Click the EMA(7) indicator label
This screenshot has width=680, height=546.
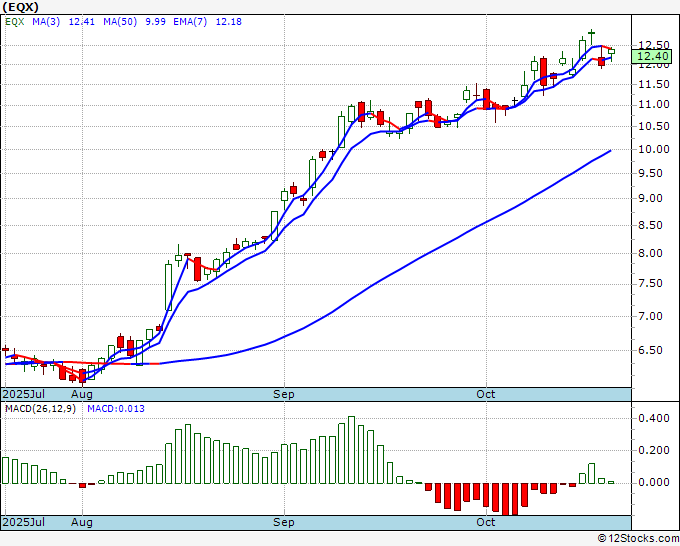click(190, 22)
